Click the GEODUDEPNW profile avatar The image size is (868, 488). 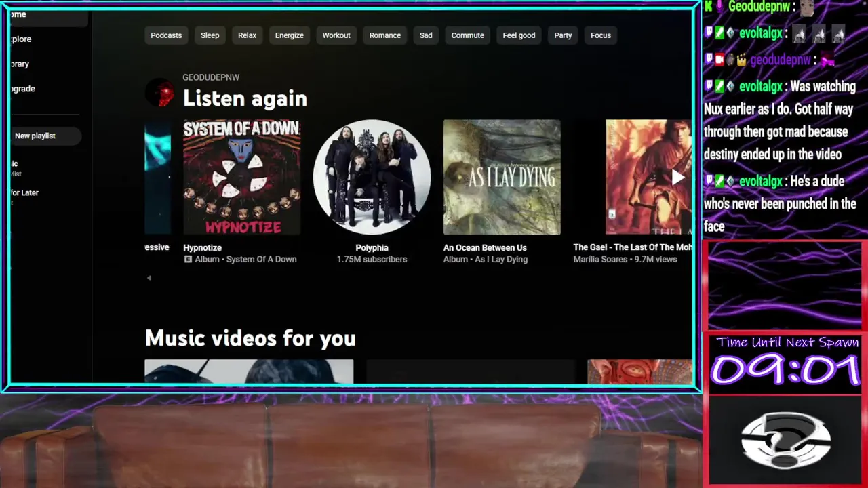160,93
